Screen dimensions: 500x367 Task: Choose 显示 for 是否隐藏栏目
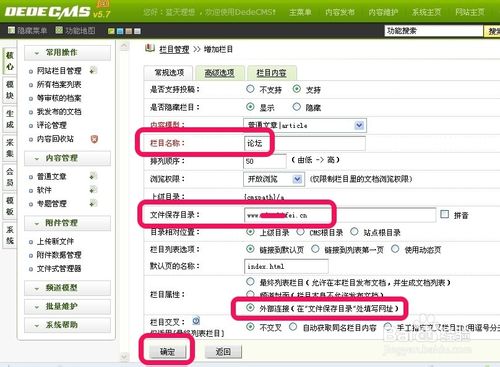click(250, 107)
